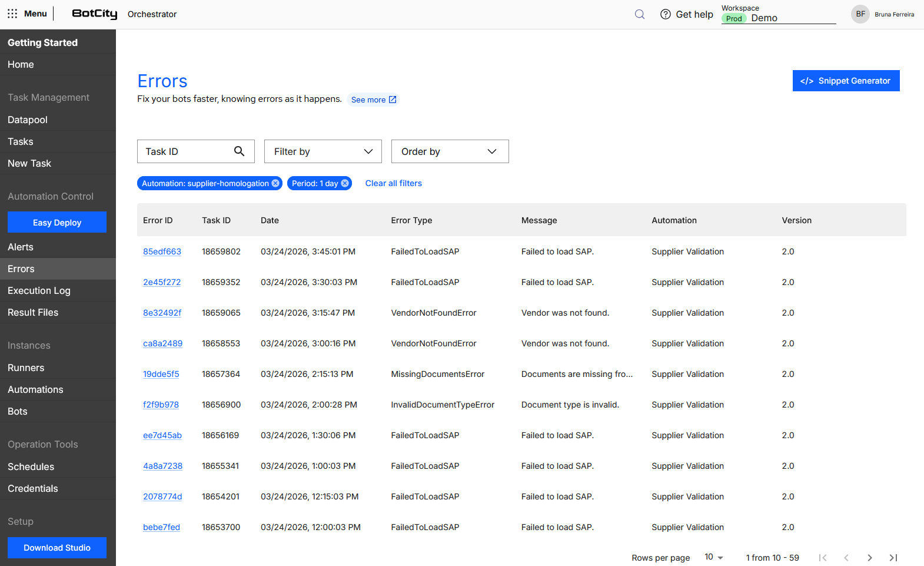Viewport: 924px width, 566px height.
Task: Open the Rows per page dropdown
Action: tap(714, 557)
